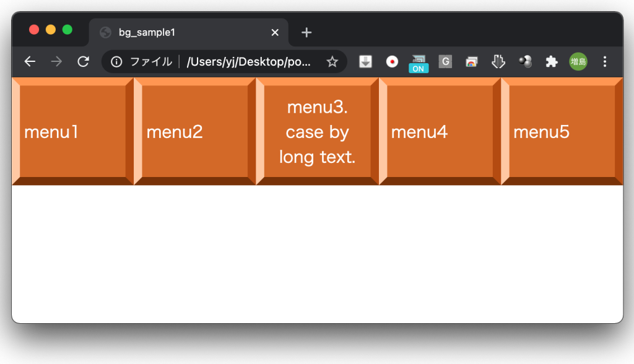Viewport: 634px width, 364px height.
Task: Click the gray G extension icon
Action: coord(445,61)
